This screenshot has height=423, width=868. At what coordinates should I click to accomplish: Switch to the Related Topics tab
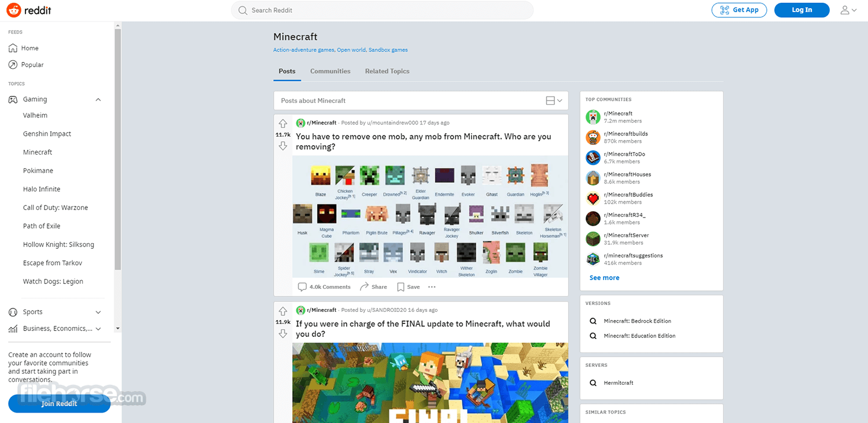[x=387, y=71]
